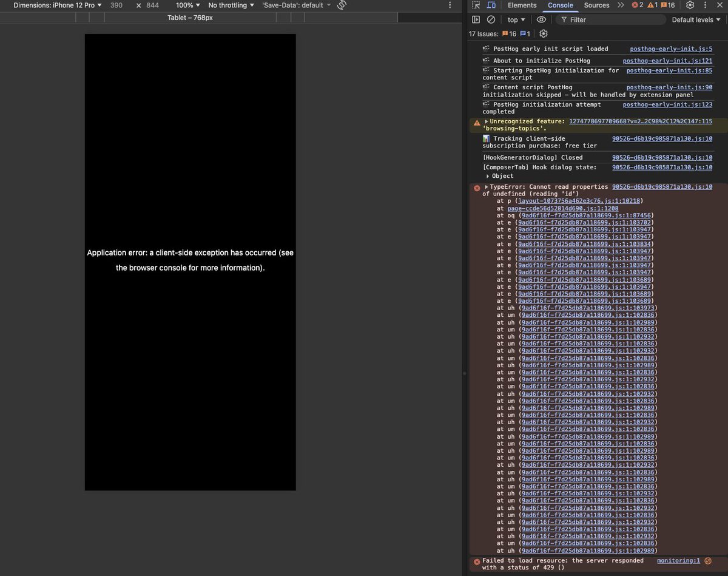Click the icon right of monitoring:1
The image size is (728, 576).
708,561
